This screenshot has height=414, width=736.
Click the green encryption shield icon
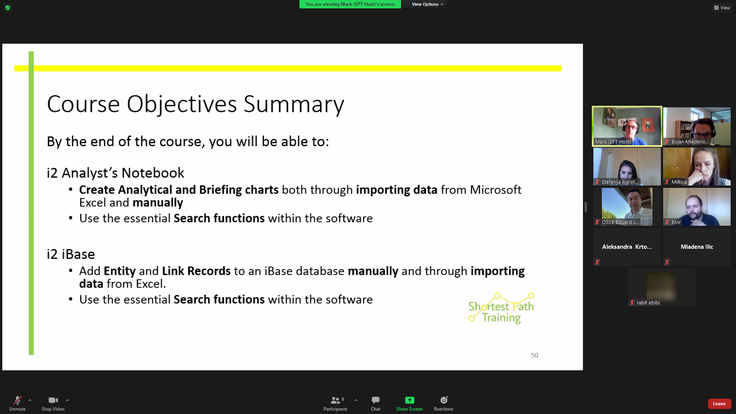pyautogui.click(x=7, y=7)
